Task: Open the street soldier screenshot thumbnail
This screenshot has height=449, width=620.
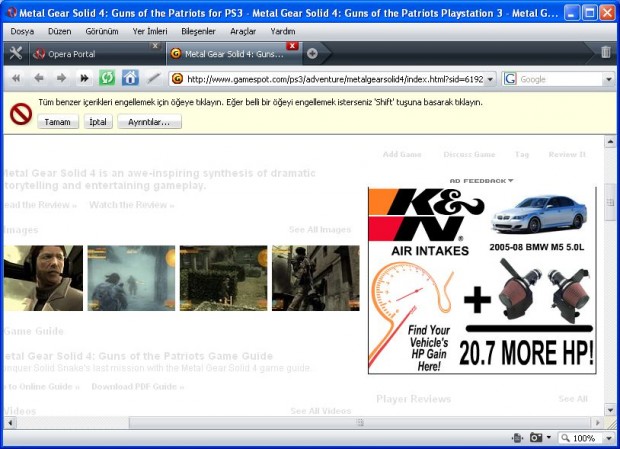Action: tap(316, 278)
